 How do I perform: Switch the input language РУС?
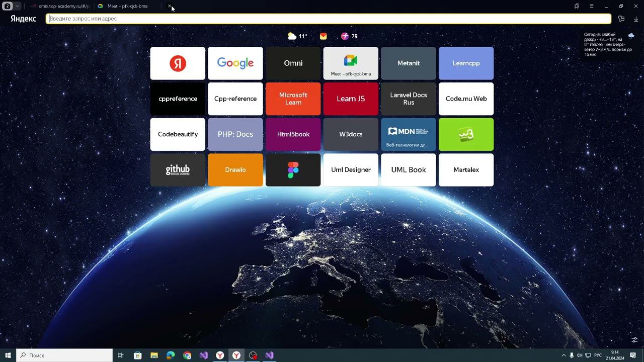click(x=598, y=355)
